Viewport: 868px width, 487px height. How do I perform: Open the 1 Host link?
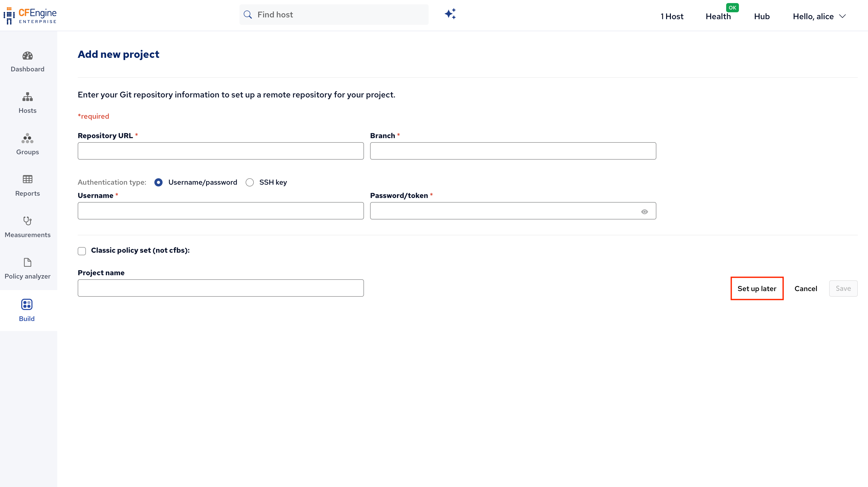click(x=672, y=16)
